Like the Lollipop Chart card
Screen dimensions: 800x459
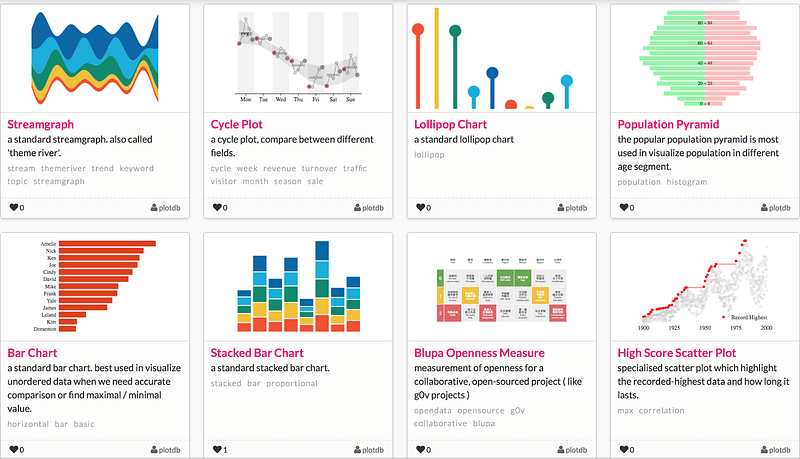pos(420,208)
